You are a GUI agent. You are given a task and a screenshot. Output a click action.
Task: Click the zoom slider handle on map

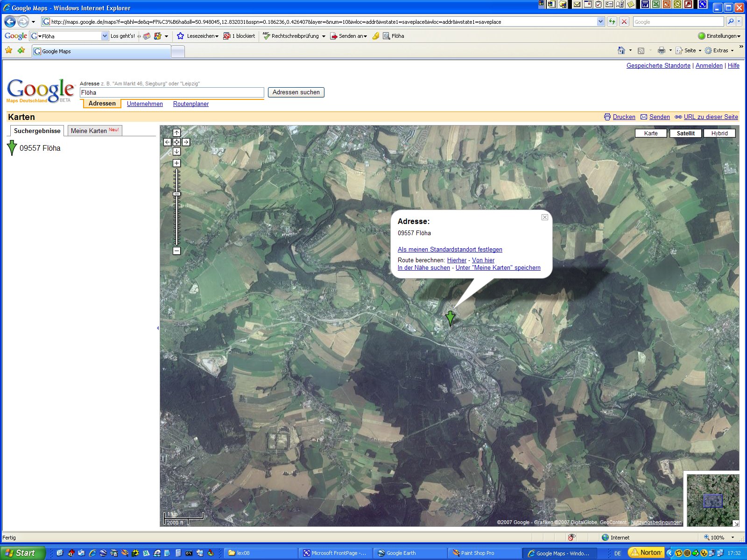[x=176, y=194]
